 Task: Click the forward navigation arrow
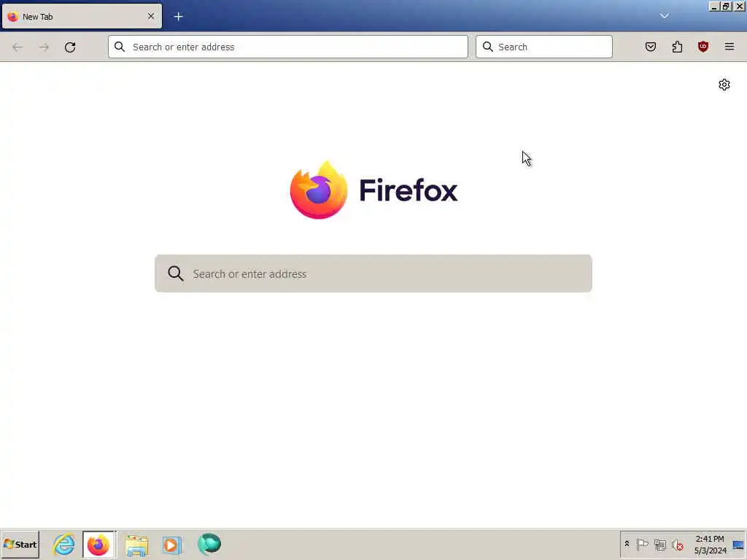(x=44, y=47)
